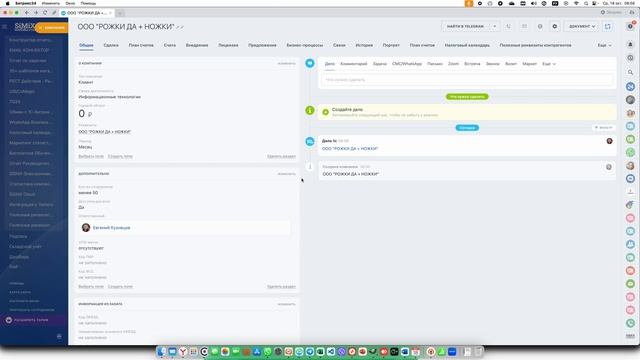Click the 'менее 50' employee count value
640x360 pixels.
tap(88, 193)
